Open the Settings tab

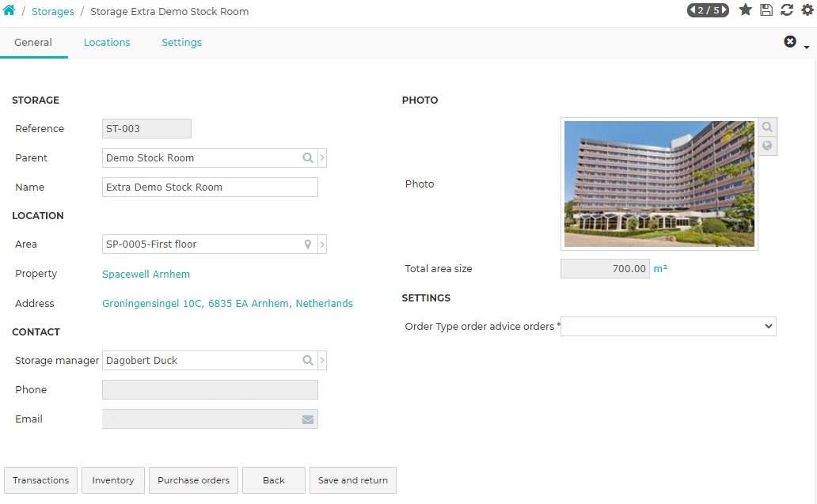pyautogui.click(x=181, y=43)
